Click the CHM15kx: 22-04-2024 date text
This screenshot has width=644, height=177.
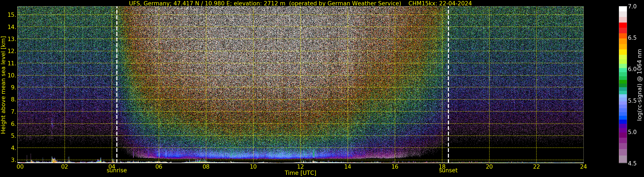tap(440, 3)
